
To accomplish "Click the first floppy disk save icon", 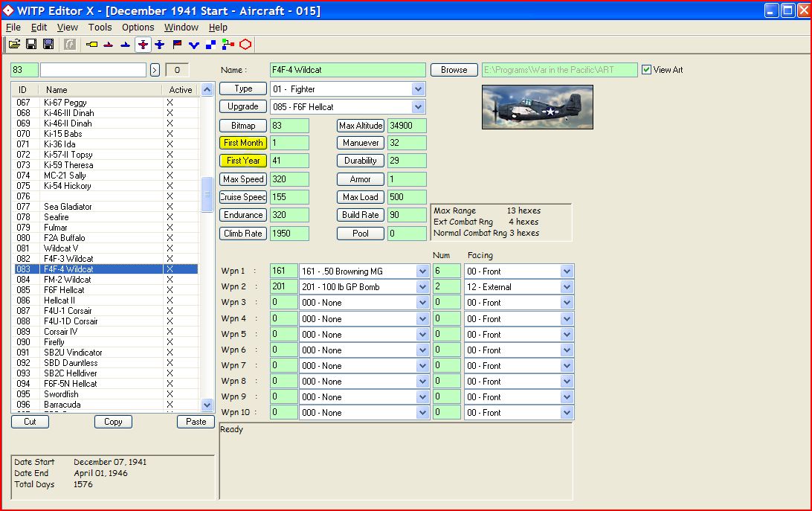I will coord(31,45).
